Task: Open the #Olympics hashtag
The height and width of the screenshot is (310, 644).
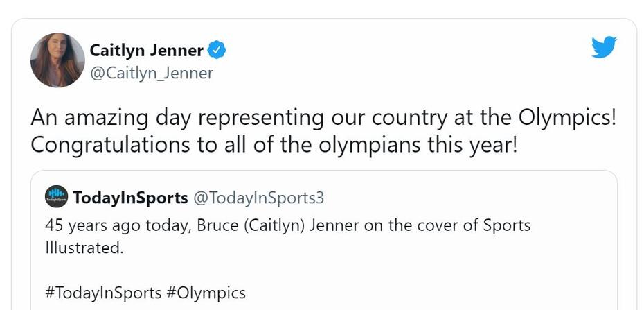Action: click(x=206, y=293)
